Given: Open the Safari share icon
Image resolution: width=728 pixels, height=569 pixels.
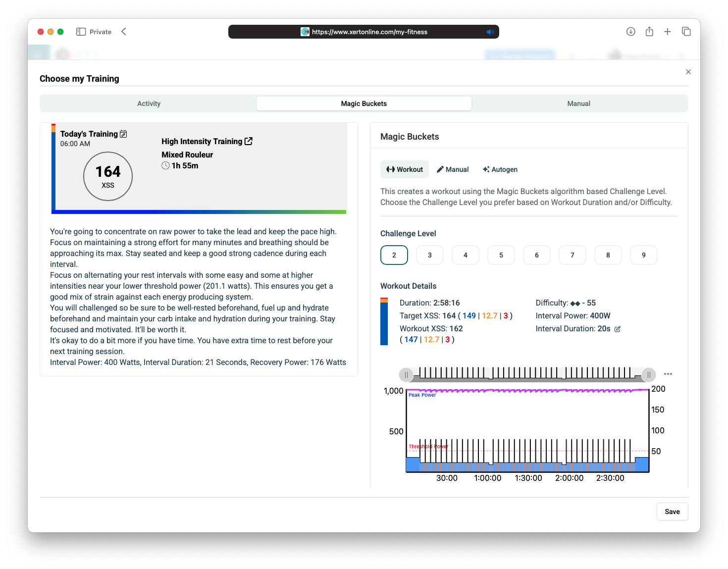Looking at the screenshot, I should 649,32.
